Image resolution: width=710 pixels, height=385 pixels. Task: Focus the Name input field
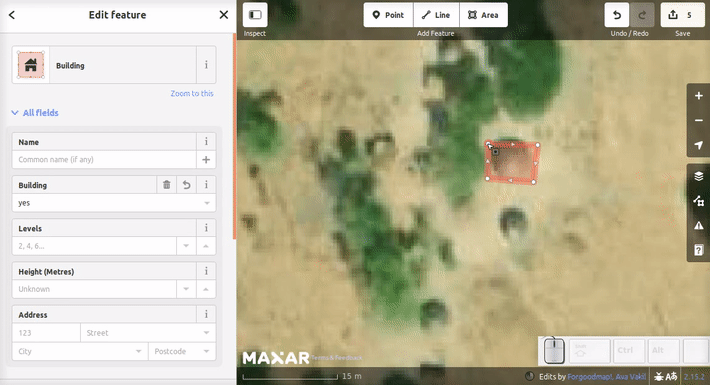pyautogui.click(x=104, y=159)
